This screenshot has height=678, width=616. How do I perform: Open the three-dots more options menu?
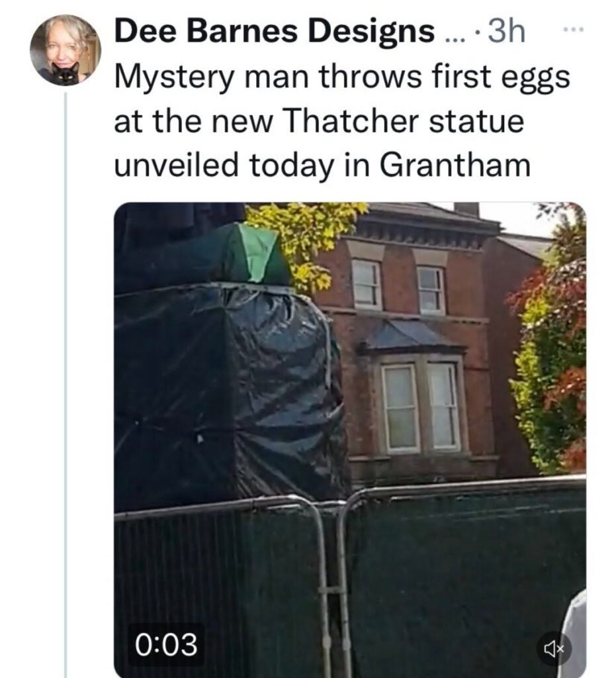pyautogui.click(x=574, y=29)
